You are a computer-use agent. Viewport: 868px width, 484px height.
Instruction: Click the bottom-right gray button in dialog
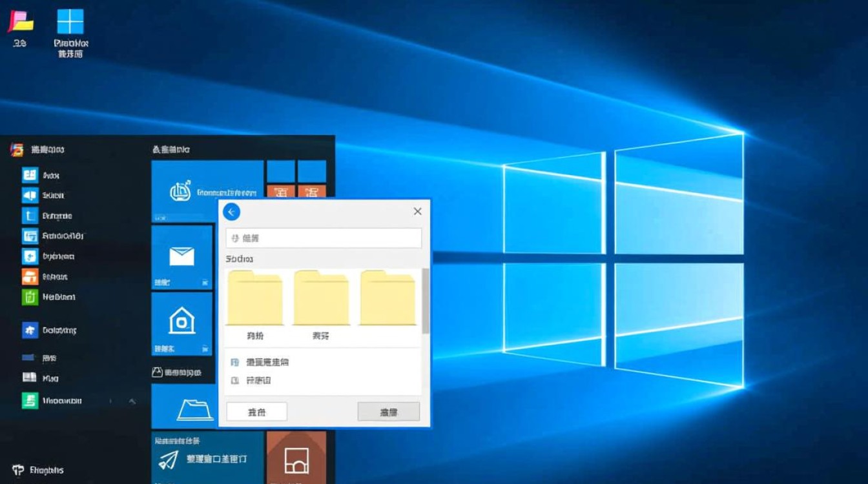coord(388,412)
